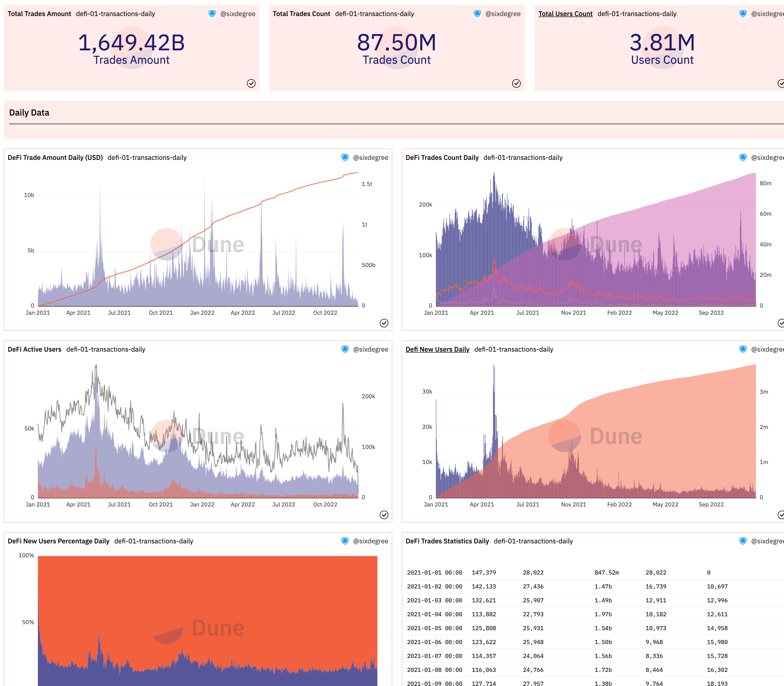Click the sixdegree avatar on Total Trades Amount card
Image resolution: width=784 pixels, height=686 pixels.
[212, 14]
